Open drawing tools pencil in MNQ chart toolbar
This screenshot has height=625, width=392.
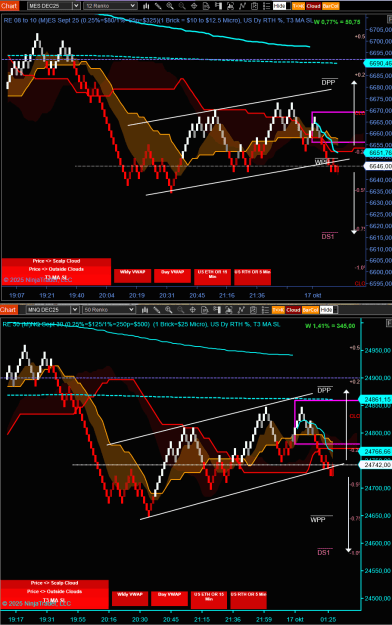click(x=157, y=310)
